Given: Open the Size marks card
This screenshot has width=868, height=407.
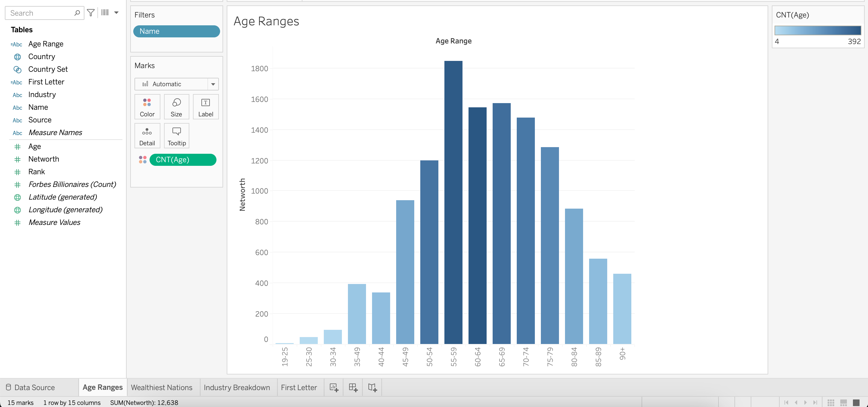Looking at the screenshot, I should click(176, 107).
